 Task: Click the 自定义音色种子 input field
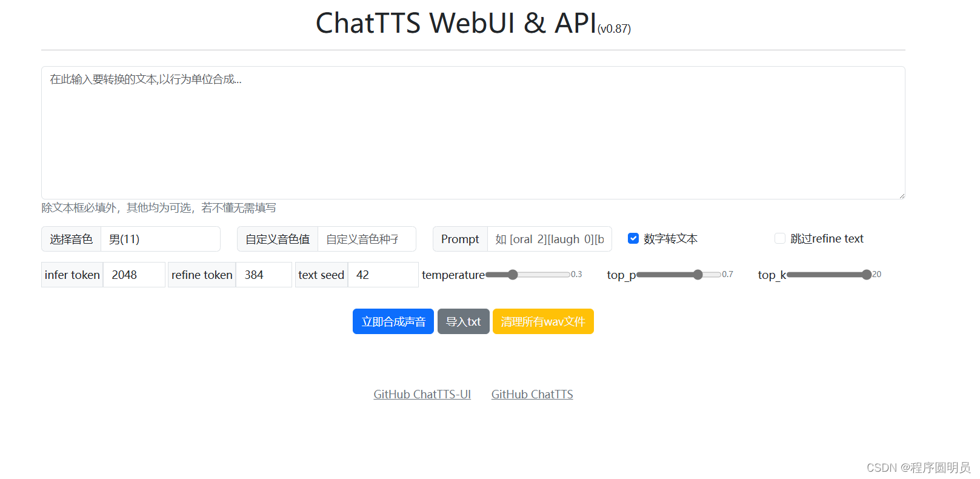(x=367, y=239)
